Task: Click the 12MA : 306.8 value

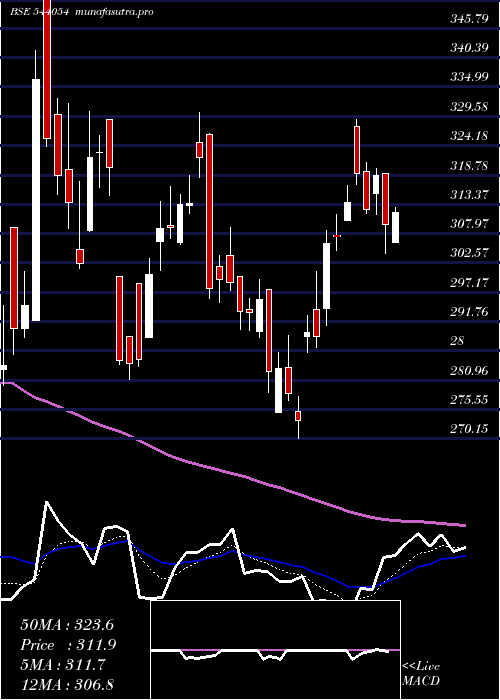Action: (67, 685)
